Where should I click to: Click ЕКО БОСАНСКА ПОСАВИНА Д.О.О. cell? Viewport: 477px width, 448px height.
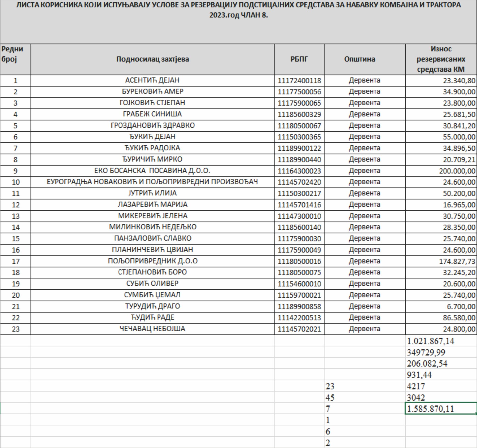click(153, 171)
